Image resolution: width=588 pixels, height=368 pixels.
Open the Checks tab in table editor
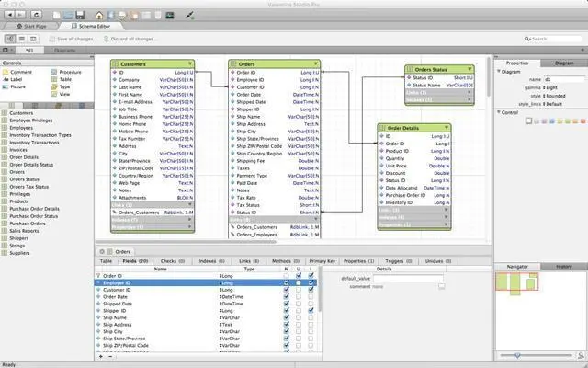click(x=173, y=261)
